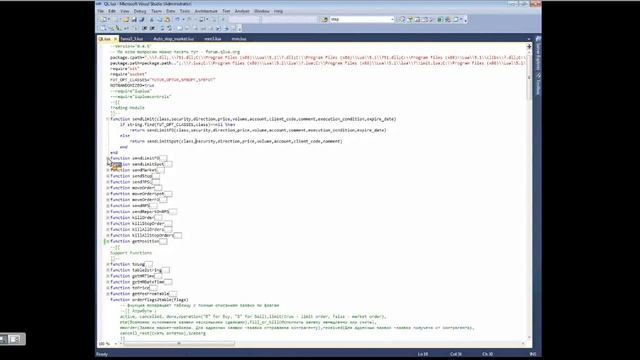Click the ellipsis box after sendReportOnRPS

click(x=173, y=212)
